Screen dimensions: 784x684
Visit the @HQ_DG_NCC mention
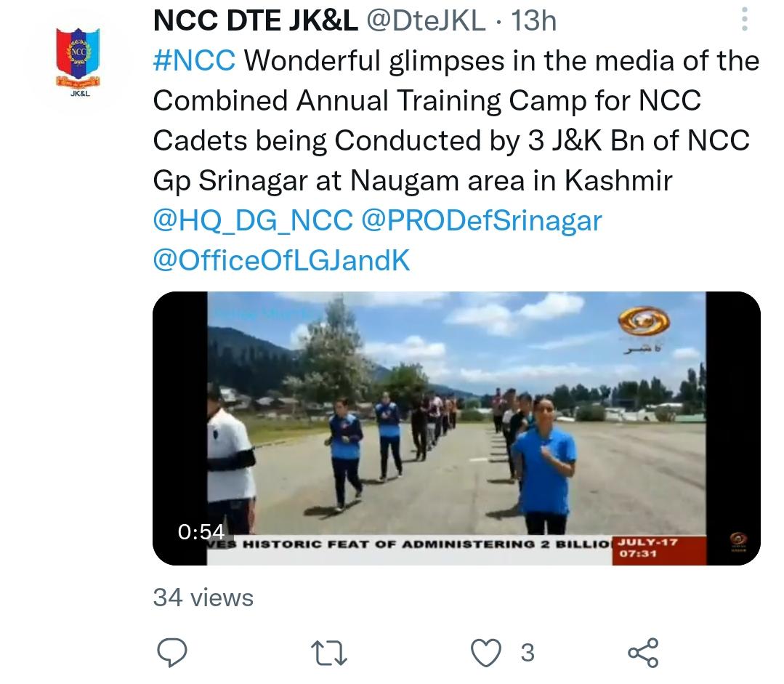pos(253,221)
